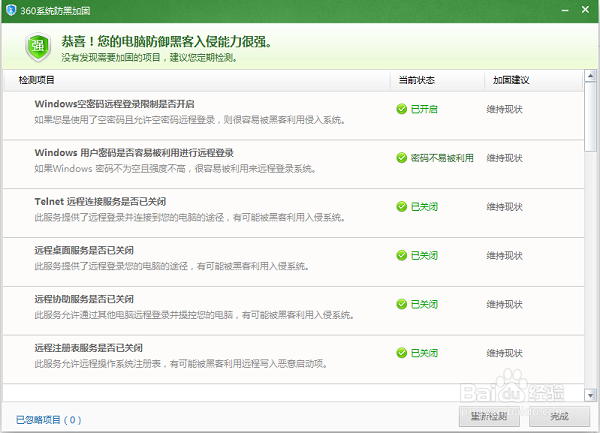The height and width of the screenshot is (433, 600).
Task: Click green check icon beside 密码不易被利用
Action: coord(401,158)
